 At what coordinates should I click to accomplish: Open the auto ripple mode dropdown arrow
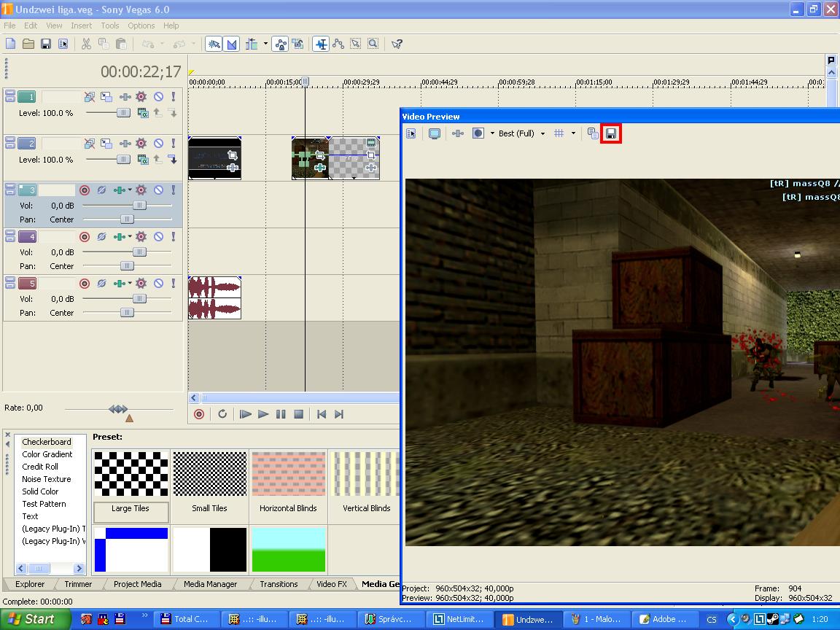pos(265,44)
